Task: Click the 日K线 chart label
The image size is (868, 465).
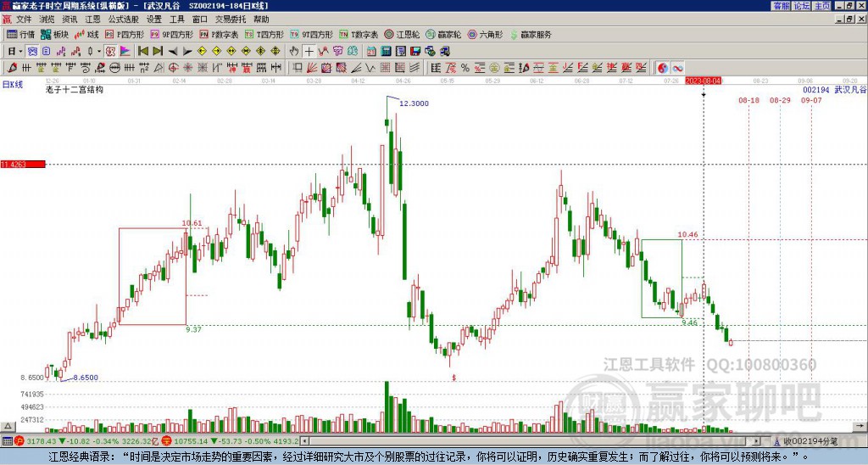Action: tap(13, 85)
